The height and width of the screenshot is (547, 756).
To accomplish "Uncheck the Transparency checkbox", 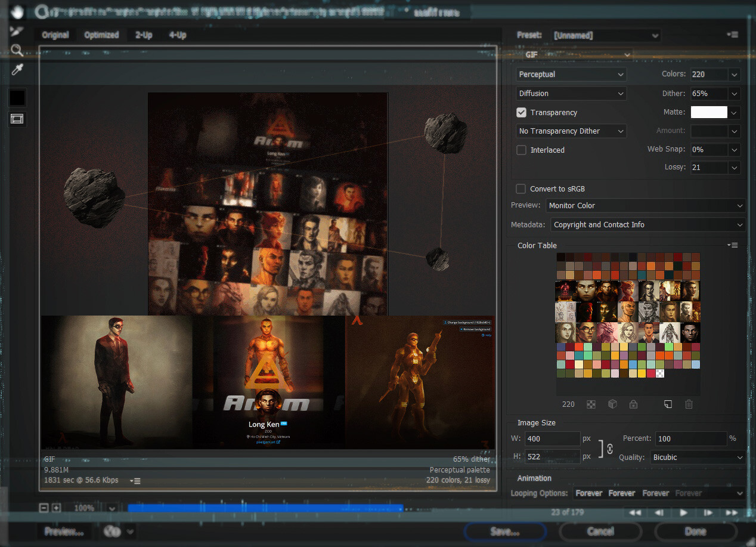I will [x=522, y=113].
